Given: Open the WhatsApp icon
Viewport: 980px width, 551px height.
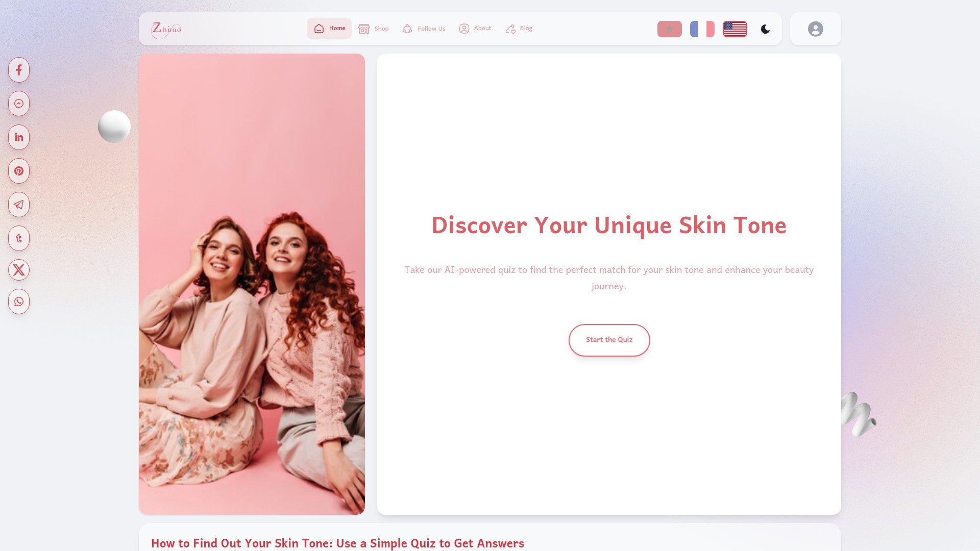Looking at the screenshot, I should [x=19, y=302].
